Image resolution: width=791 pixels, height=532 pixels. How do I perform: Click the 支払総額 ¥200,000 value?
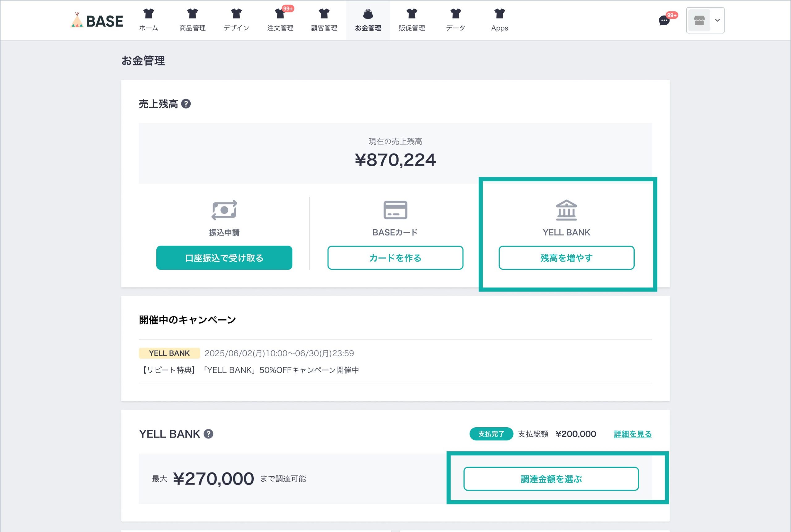pos(576,434)
